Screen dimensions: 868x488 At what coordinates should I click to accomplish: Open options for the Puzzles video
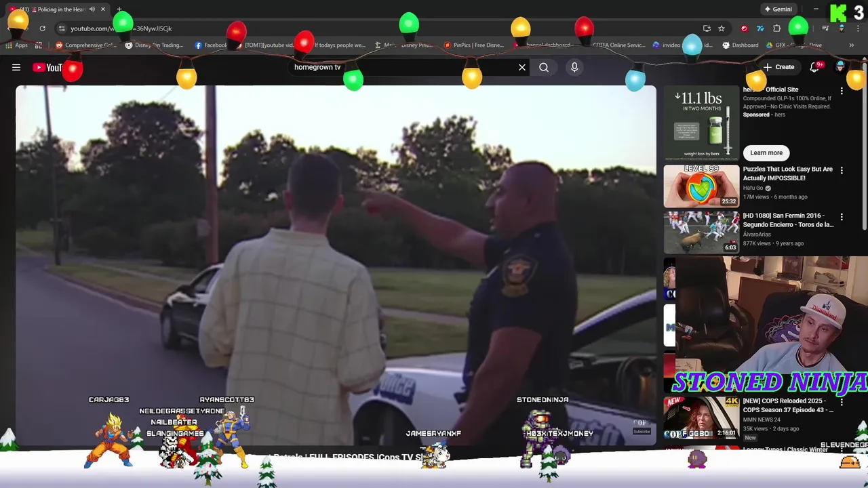(842, 170)
